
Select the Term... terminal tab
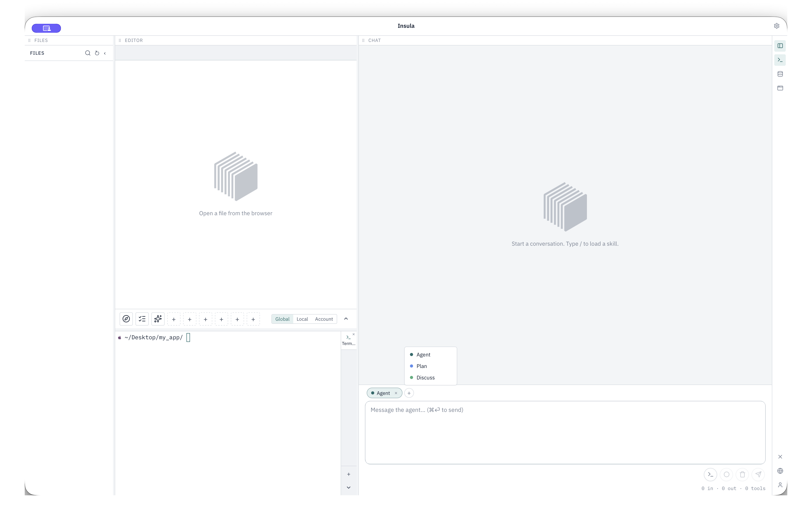pos(349,340)
